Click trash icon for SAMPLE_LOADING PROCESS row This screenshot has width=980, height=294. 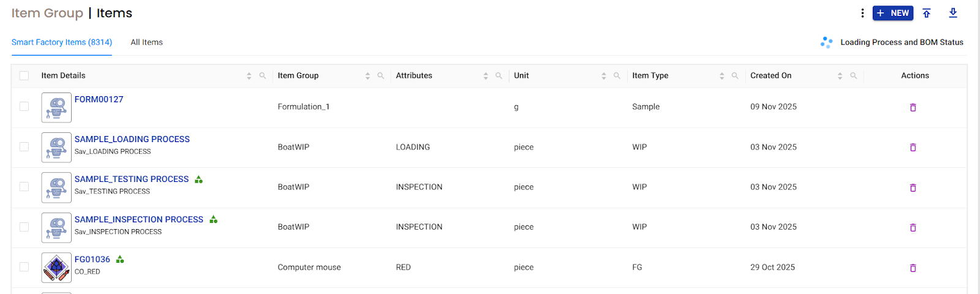point(913,148)
